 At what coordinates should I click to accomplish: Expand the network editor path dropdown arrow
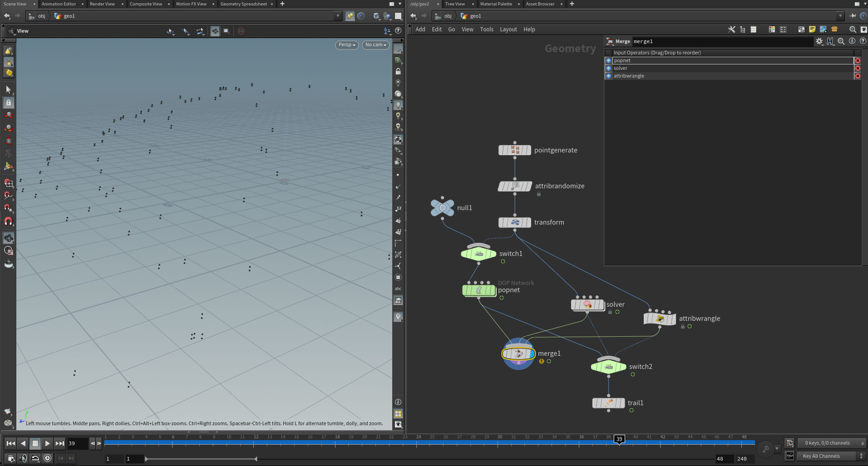840,16
